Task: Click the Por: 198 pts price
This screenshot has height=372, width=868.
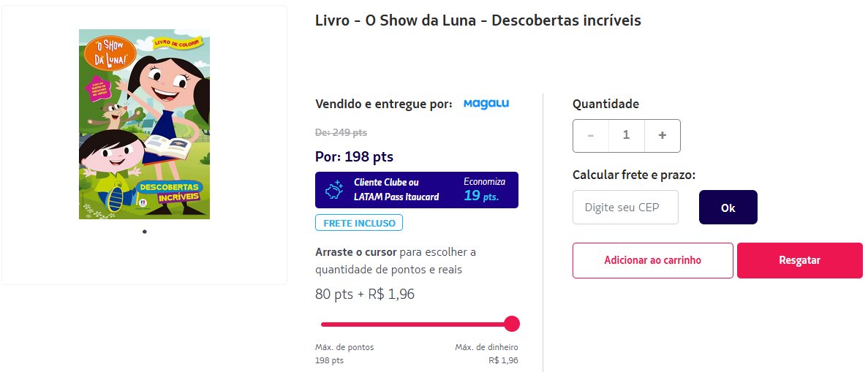Action: click(354, 156)
